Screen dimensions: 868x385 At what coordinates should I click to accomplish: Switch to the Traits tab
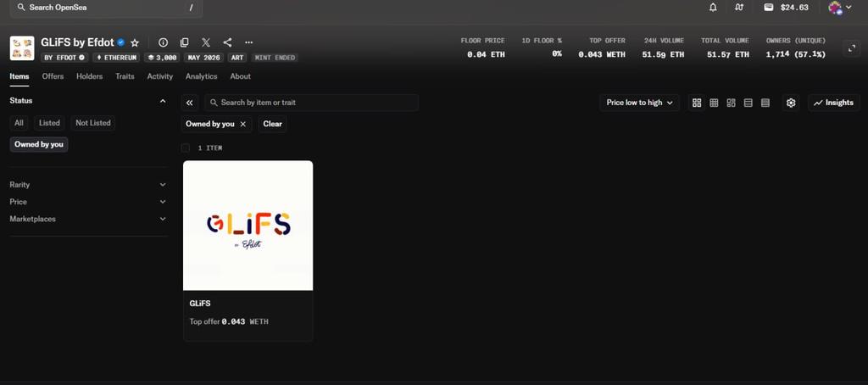click(x=125, y=76)
